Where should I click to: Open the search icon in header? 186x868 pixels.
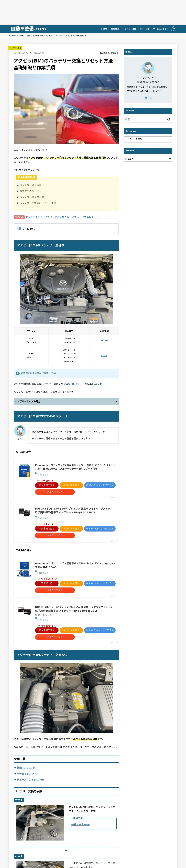point(174,28)
